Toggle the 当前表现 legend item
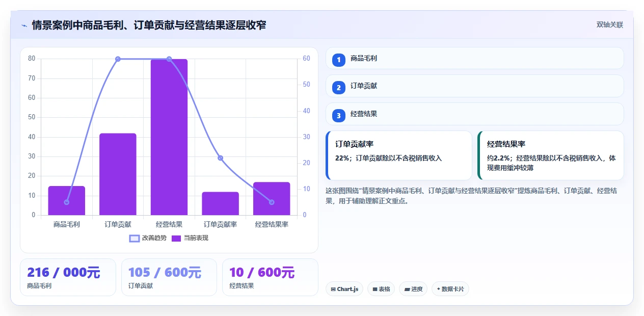This screenshot has width=644, height=316. (190, 238)
